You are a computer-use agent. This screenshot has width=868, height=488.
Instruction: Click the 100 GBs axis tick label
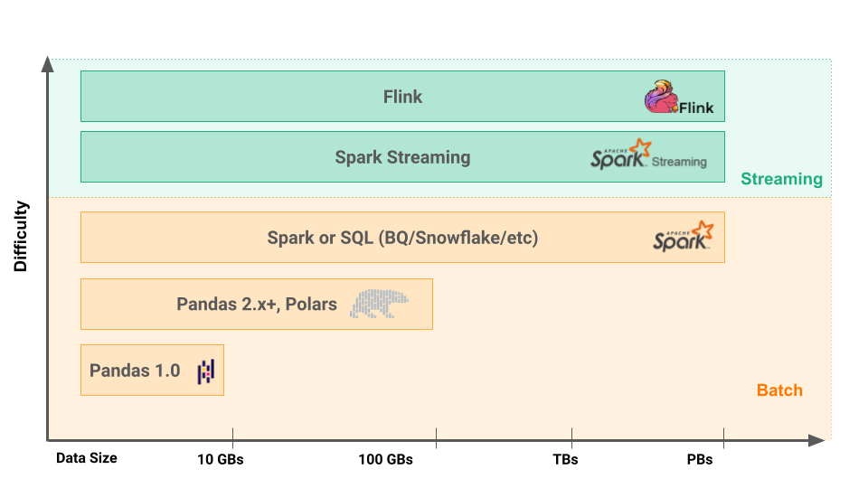click(385, 459)
